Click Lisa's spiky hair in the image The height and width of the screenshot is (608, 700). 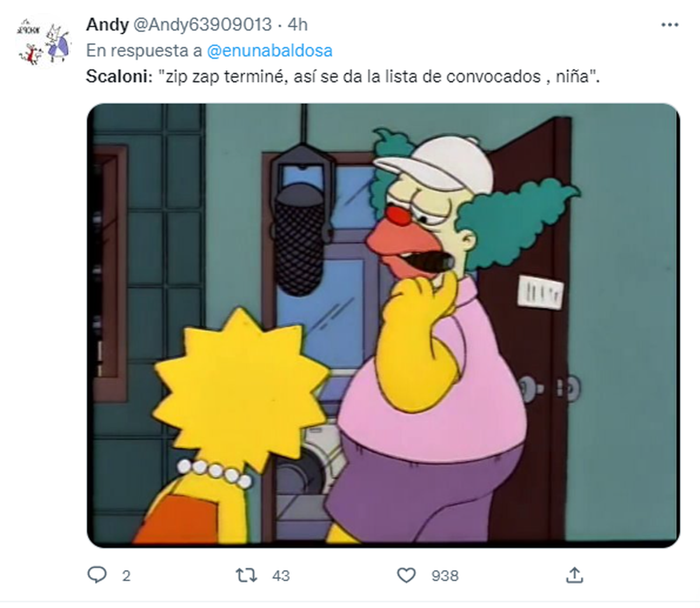(x=241, y=385)
